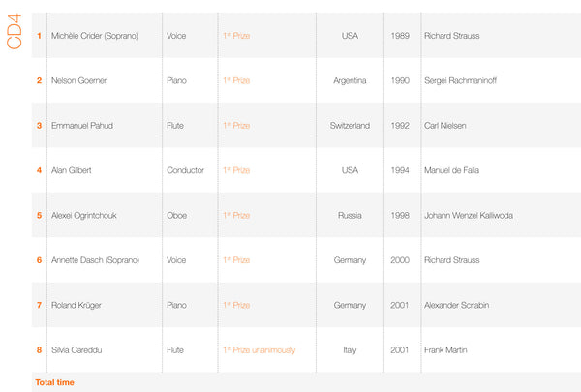This screenshot has width=581, height=392.
Task: Click the Total time label
Action: coord(54,382)
